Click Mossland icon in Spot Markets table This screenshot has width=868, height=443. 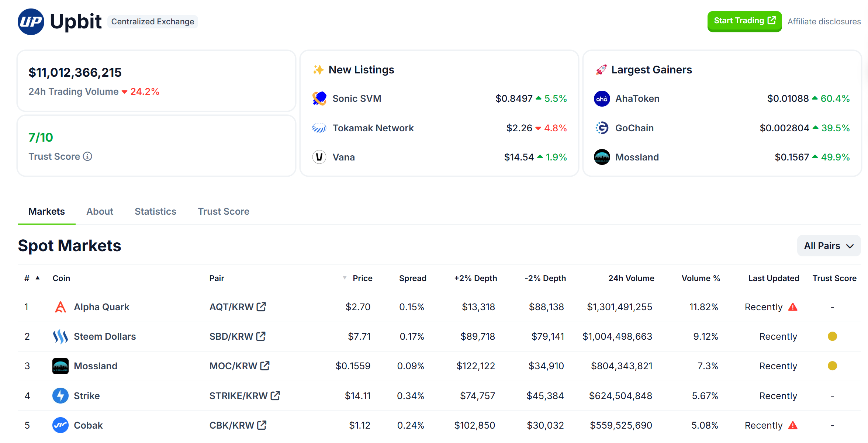pyautogui.click(x=60, y=366)
